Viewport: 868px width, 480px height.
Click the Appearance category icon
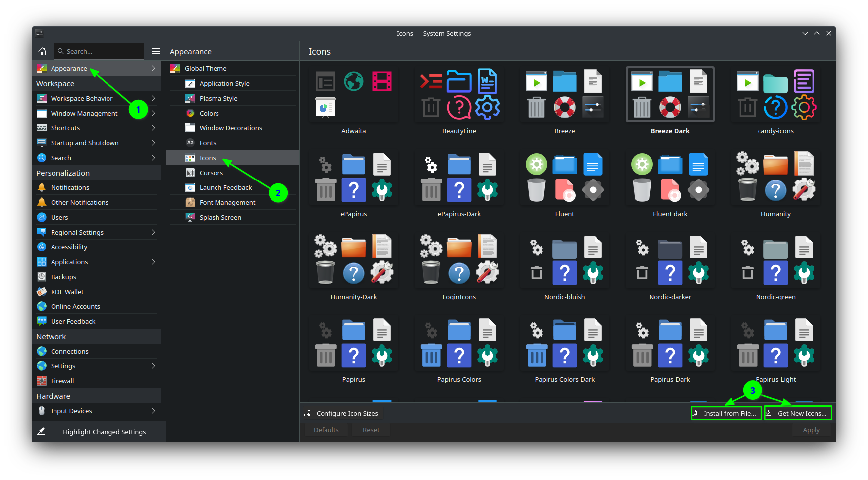click(42, 68)
